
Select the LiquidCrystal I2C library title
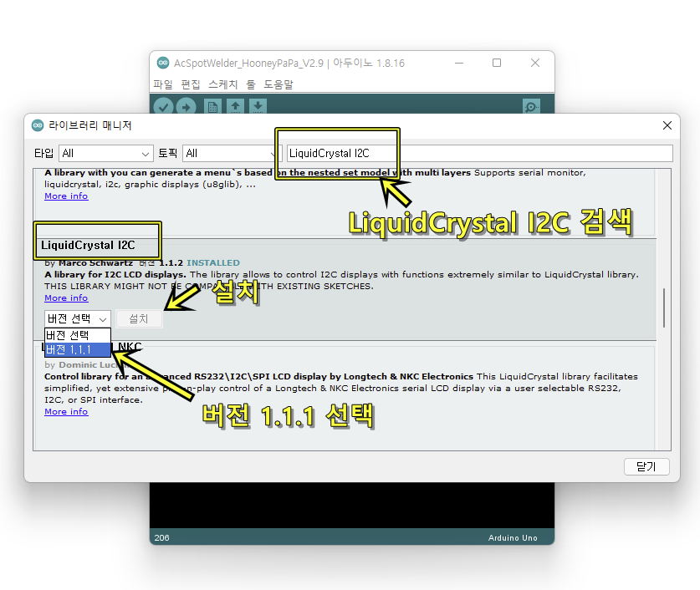(x=88, y=245)
